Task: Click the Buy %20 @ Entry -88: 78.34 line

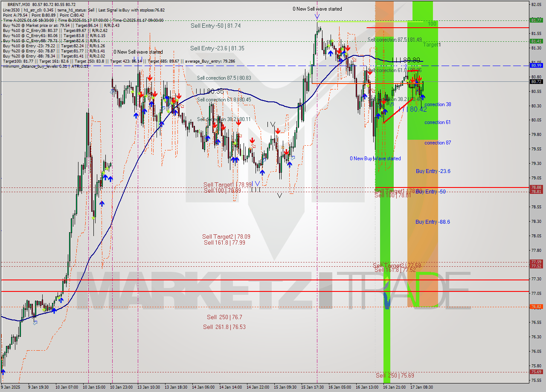Action: [x=54, y=56]
